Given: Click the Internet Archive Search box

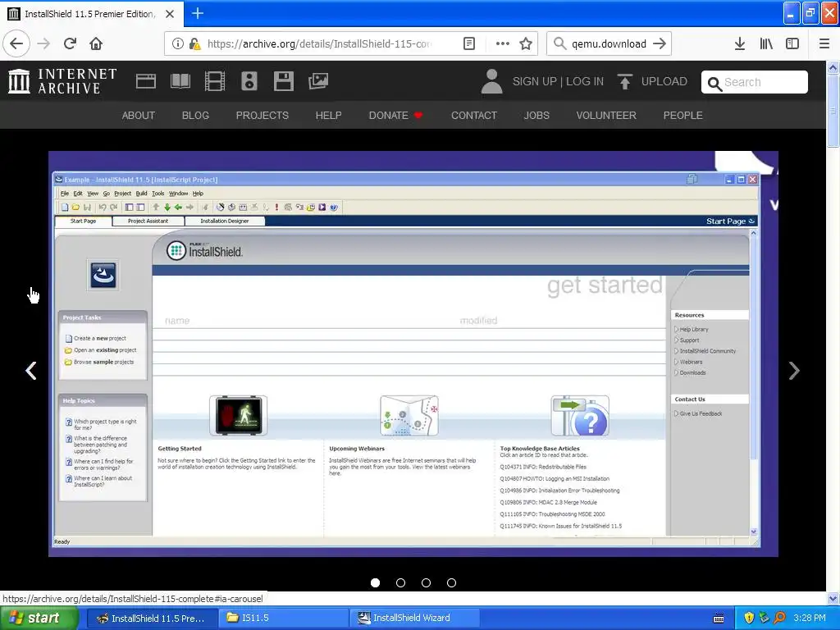Looking at the screenshot, I should point(755,82).
